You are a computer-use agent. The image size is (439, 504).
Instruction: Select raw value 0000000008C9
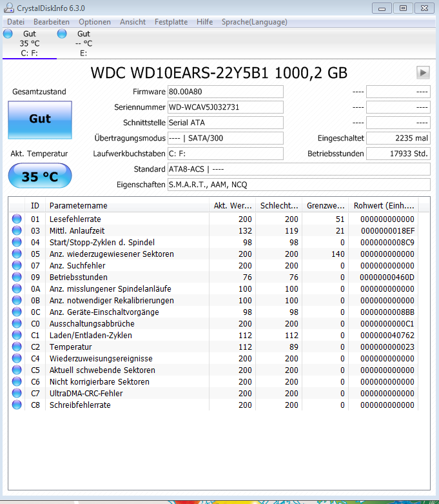(x=387, y=243)
